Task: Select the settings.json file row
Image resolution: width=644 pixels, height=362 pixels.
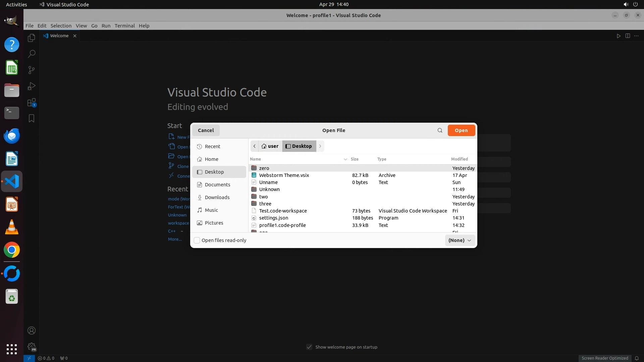Action: tap(273, 218)
